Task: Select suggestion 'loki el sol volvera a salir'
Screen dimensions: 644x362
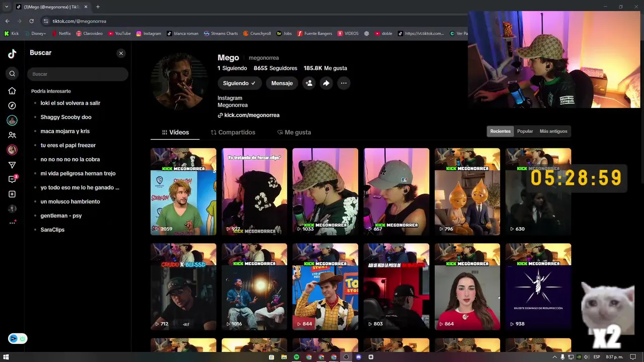Action: (x=70, y=103)
